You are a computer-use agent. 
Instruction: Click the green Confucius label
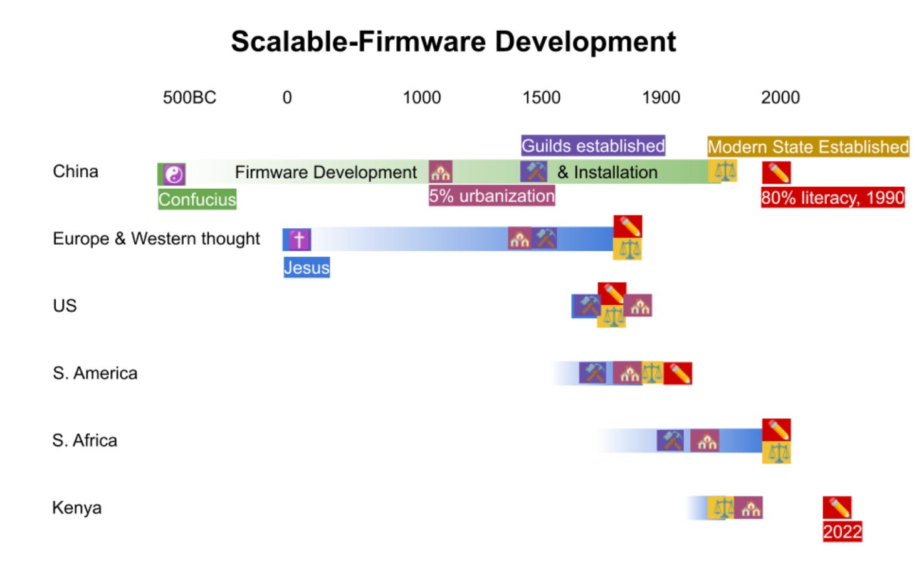(x=197, y=199)
